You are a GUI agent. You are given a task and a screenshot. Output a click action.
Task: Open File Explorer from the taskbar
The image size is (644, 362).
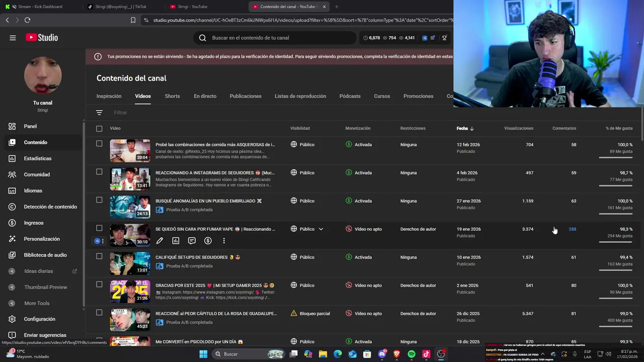[323, 354]
